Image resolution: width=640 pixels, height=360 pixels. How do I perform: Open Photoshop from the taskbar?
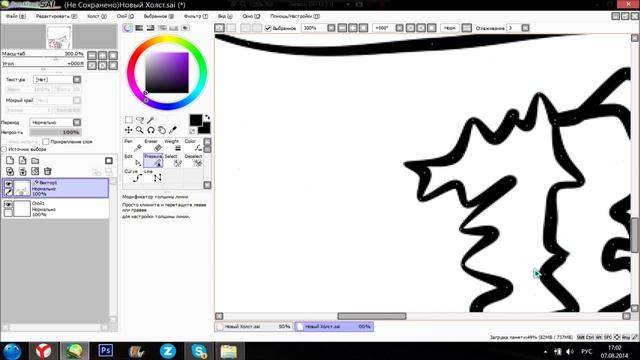(105, 351)
